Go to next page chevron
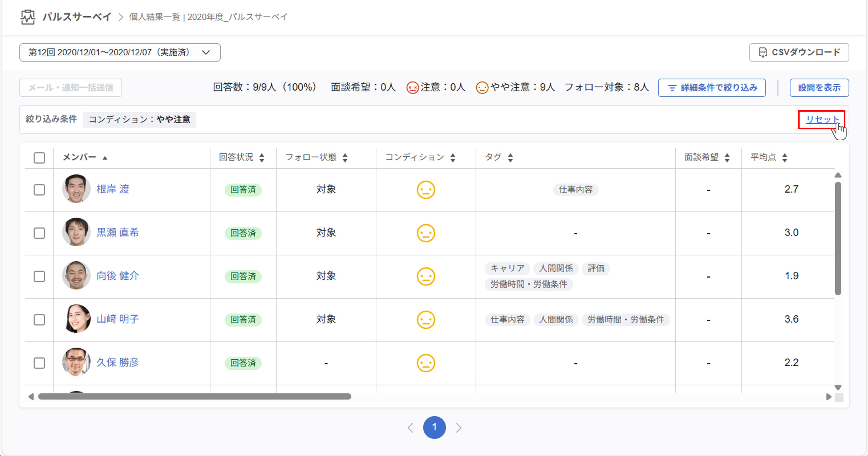868x456 pixels. click(x=459, y=428)
